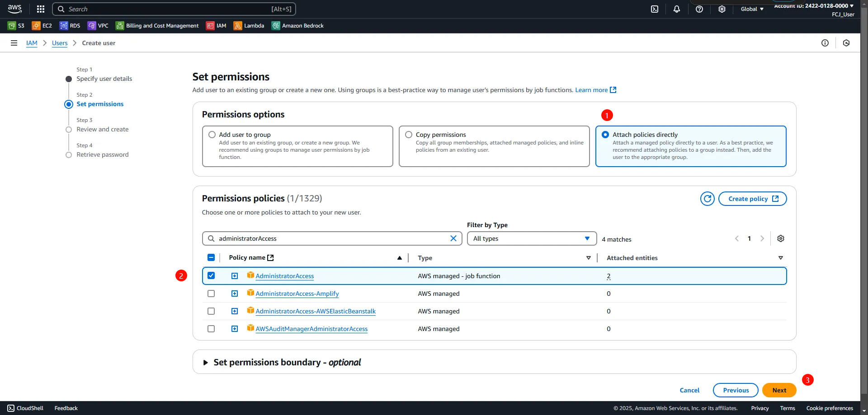
Task: Select Step 2 Set permissions
Action: pyautogui.click(x=100, y=104)
